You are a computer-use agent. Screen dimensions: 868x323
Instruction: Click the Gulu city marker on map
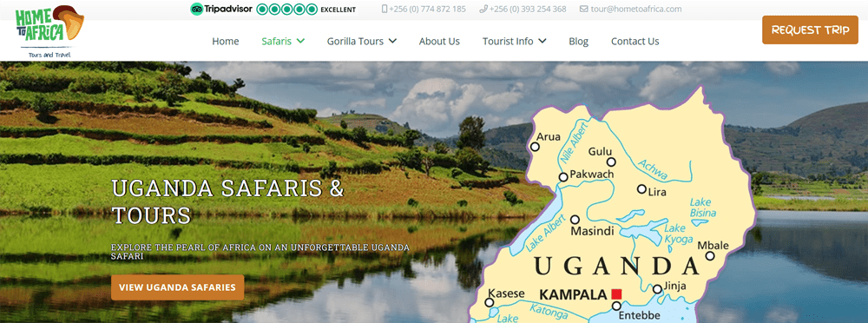(611, 161)
